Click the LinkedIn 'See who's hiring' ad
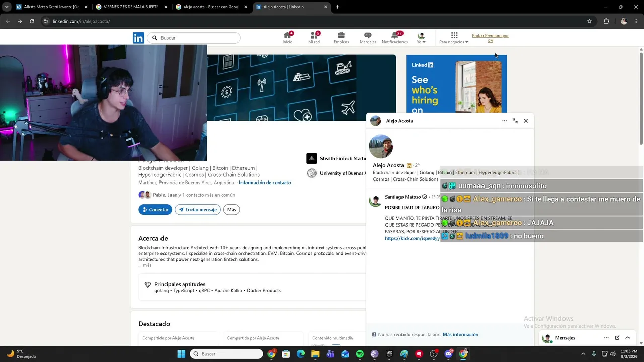644x362 pixels. pyautogui.click(x=456, y=84)
